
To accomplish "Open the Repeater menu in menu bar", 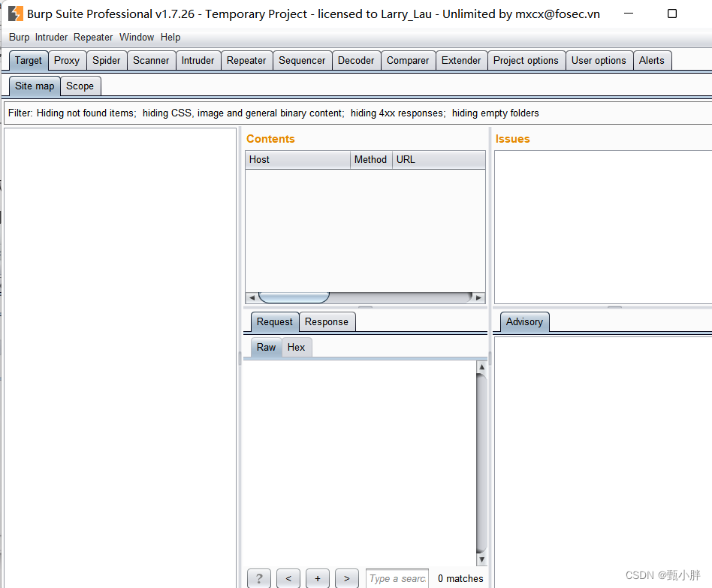I will click(93, 38).
